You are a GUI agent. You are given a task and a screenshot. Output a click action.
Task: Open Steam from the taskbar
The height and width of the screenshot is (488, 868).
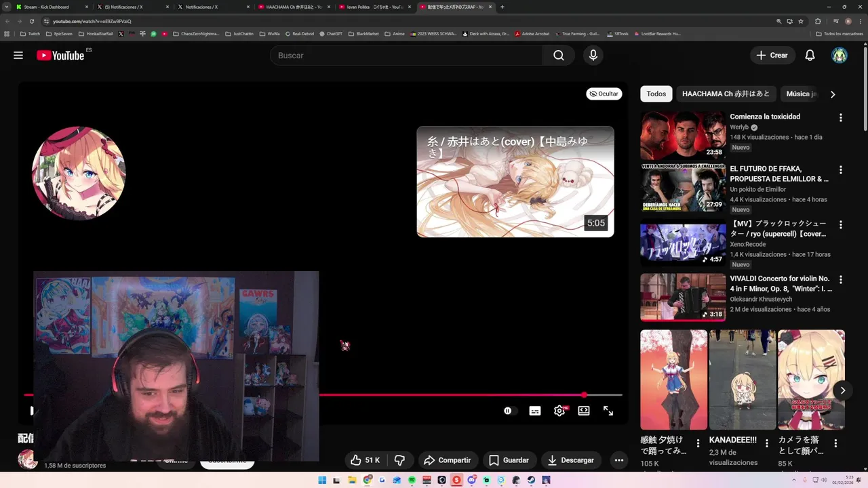(x=531, y=480)
